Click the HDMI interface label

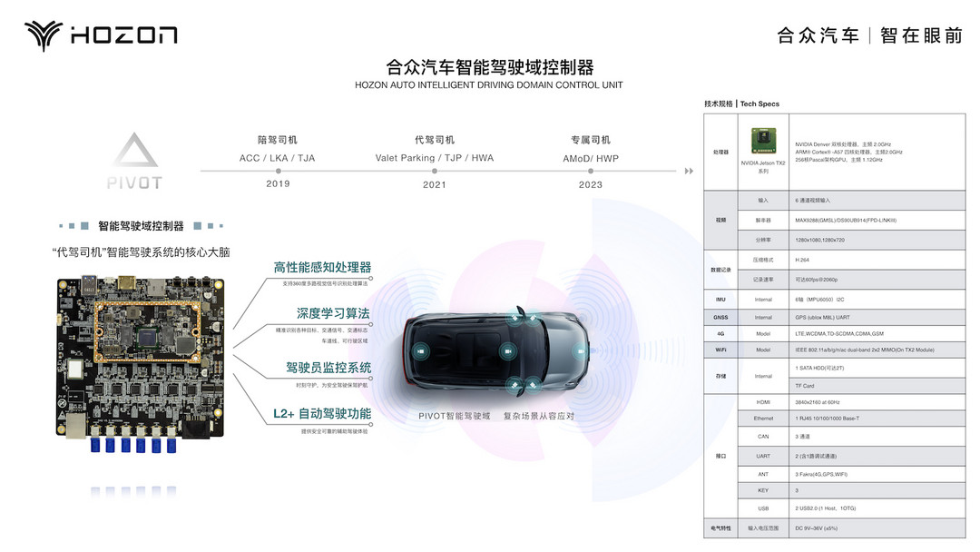[x=763, y=402]
